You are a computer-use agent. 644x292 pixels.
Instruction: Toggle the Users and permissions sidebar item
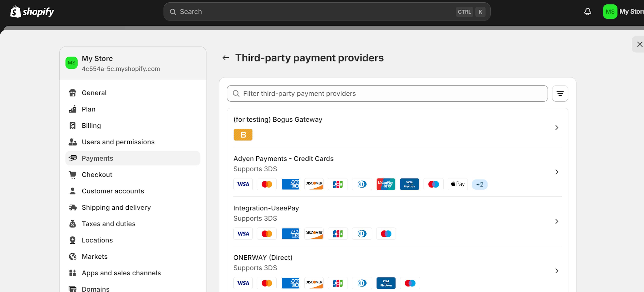tap(118, 142)
